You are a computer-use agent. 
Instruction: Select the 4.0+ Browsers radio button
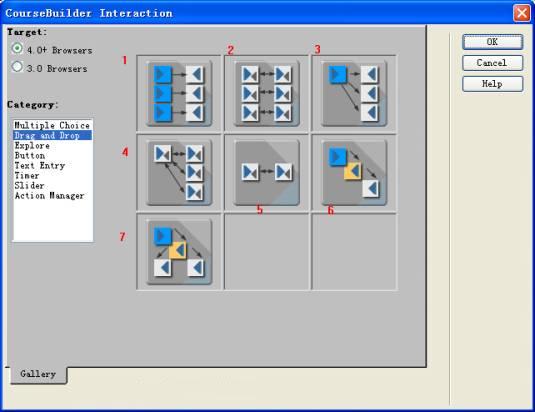pos(17,48)
